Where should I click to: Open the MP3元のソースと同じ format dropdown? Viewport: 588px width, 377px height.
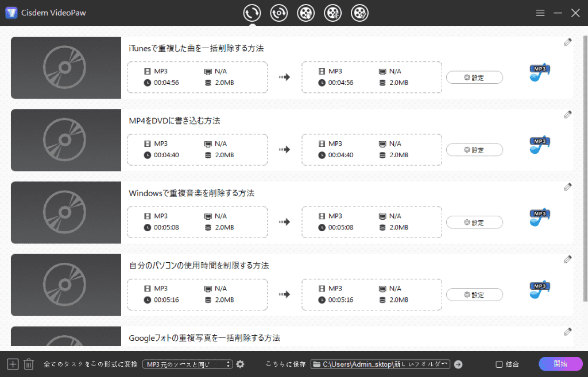[187, 364]
